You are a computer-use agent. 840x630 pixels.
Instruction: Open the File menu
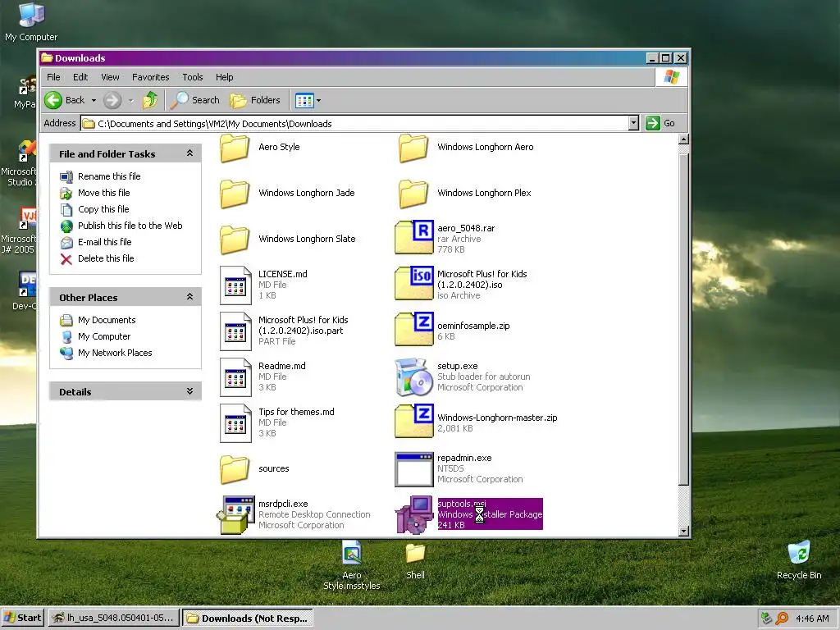tap(53, 77)
